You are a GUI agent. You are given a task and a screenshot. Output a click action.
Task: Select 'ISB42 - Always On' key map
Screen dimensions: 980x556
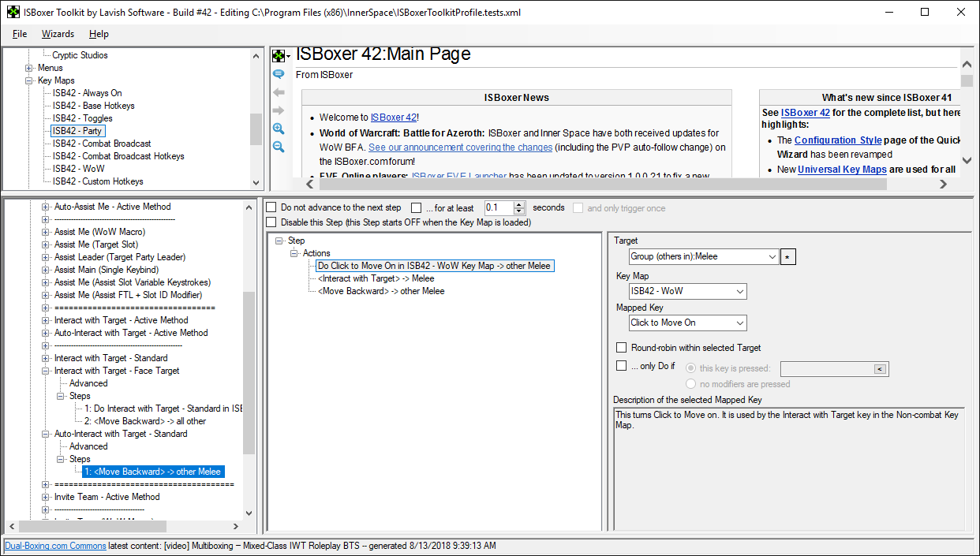88,93
